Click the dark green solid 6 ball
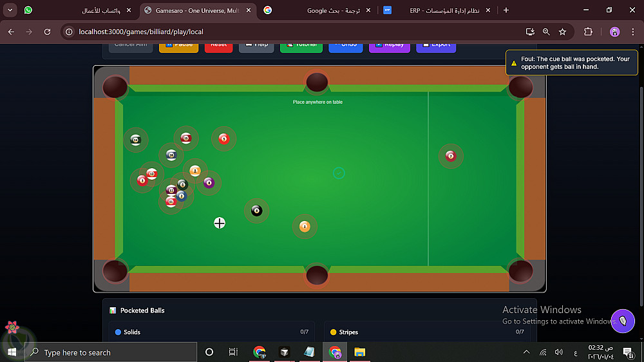This screenshot has height=362, width=644. 182,184
